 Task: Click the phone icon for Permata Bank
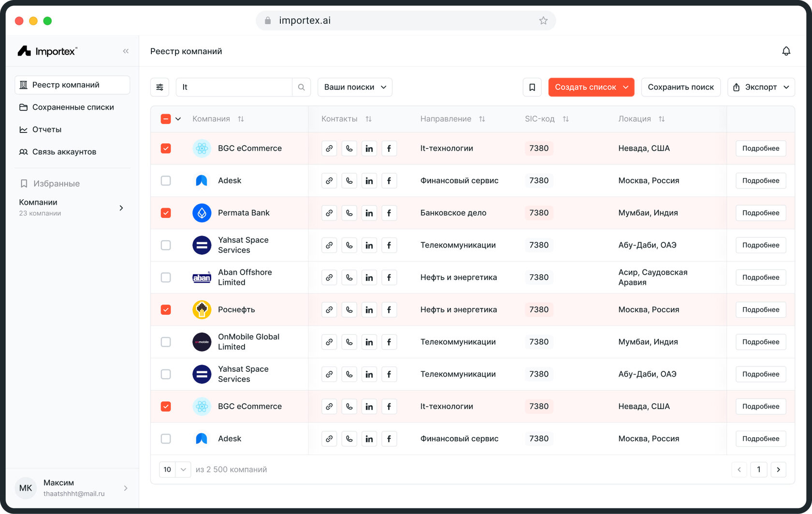pyautogui.click(x=349, y=213)
